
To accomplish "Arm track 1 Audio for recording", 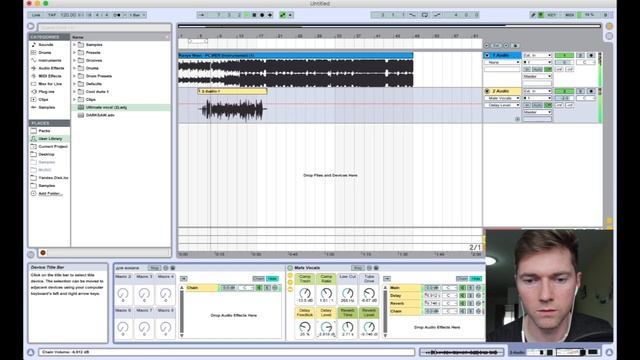I will coord(591,55).
